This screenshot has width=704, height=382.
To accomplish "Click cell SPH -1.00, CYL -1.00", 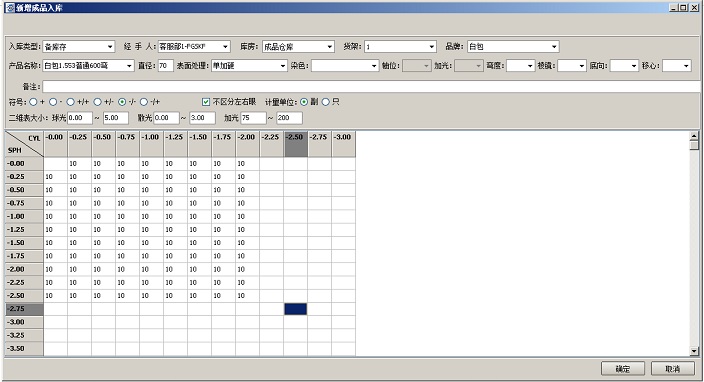I will [x=151, y=216].
